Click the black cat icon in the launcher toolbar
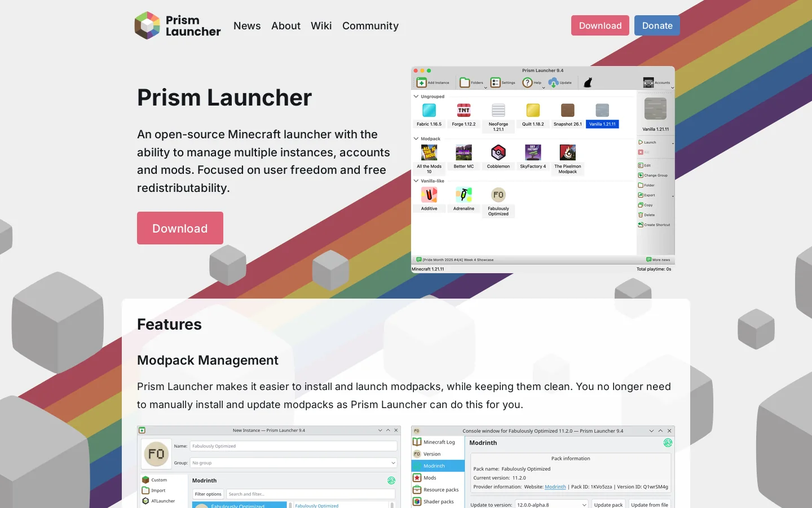This screenshot has height=508, width=812. pos(588,82)
